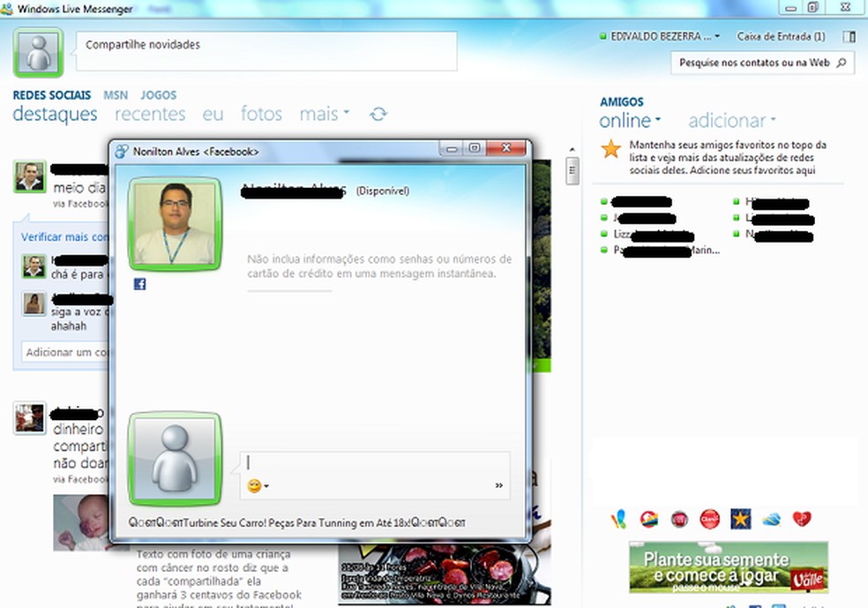Click the avatar beside the 'dinheiro' post
The width and height of the screenshot is (868, 608).
(29, 418)
